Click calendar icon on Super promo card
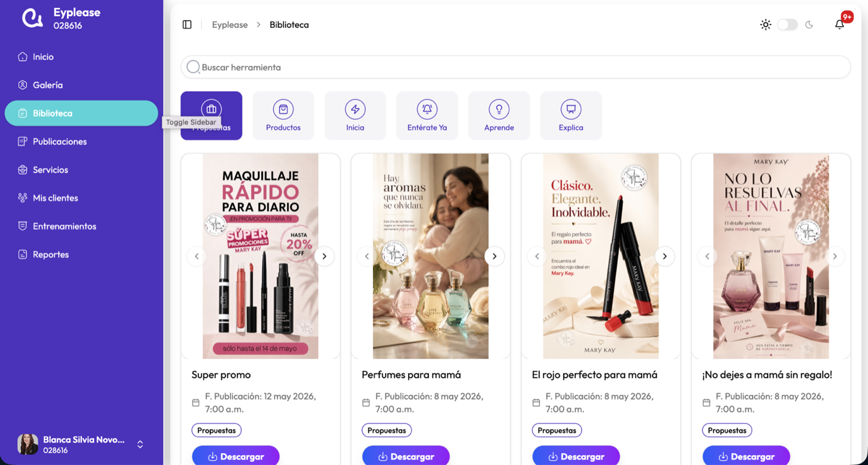The height and width of the screenshot is (465, 868). tap(196, 403)
